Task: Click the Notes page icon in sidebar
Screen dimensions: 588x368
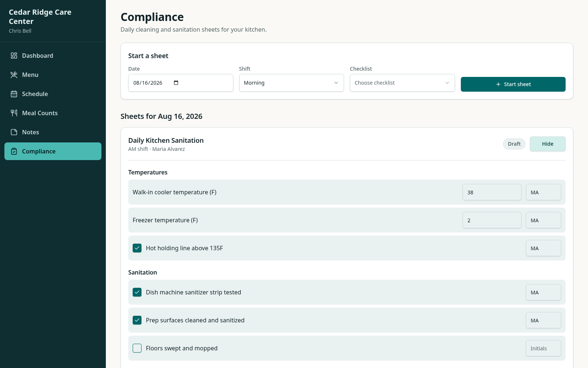Action: point(14,132)
